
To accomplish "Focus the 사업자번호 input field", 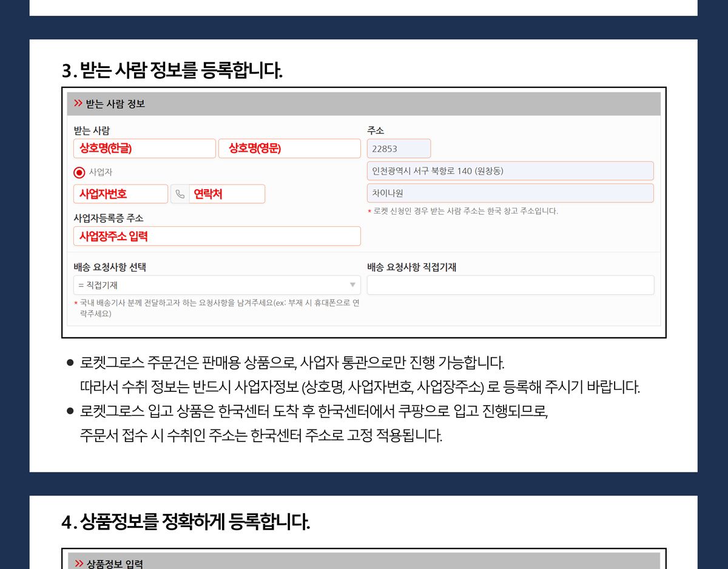I will [x=121, y=194].
